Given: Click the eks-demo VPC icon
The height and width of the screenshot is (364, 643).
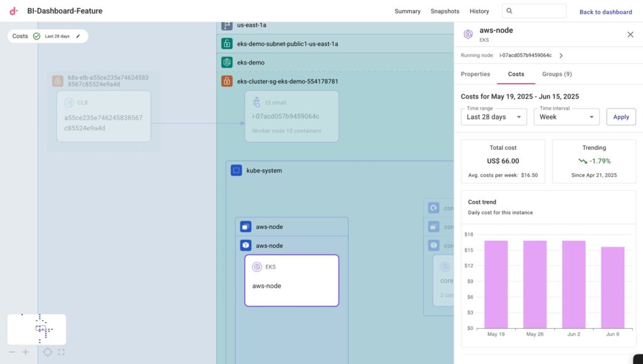Looking at the screenshot, I should [227, 62].
